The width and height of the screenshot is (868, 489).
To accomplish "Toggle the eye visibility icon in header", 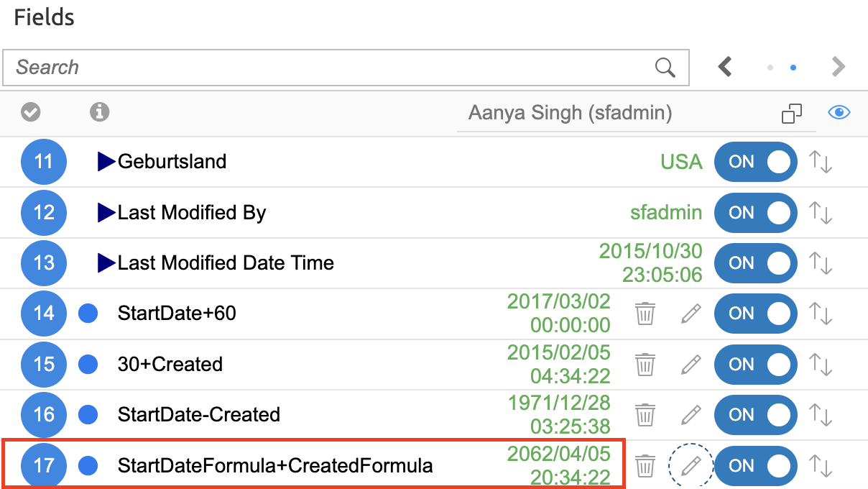I will [839, 112].
